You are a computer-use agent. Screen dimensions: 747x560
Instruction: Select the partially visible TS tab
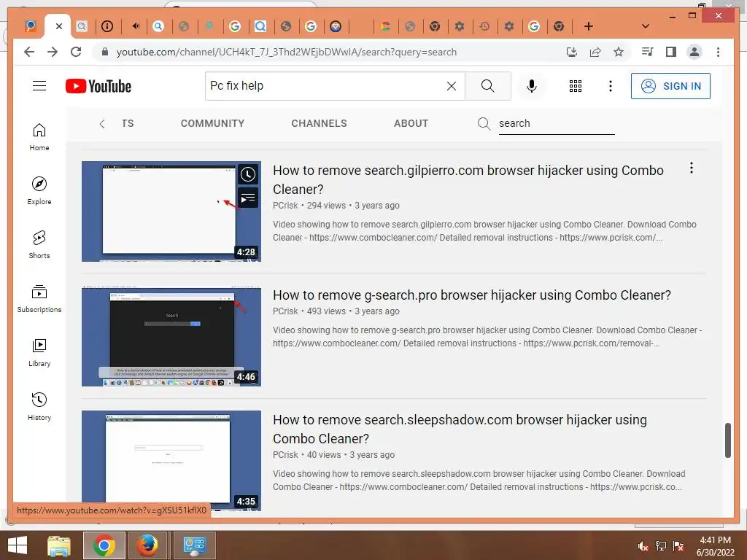click(x=128, y=123)
